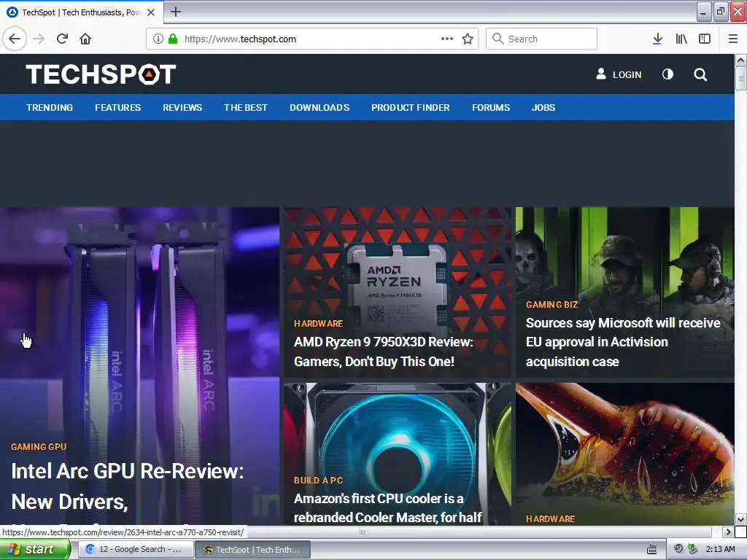Viewport: 747px width, 560px height.
Task: Restore down the browser window
Action: [x=720, y=12]
